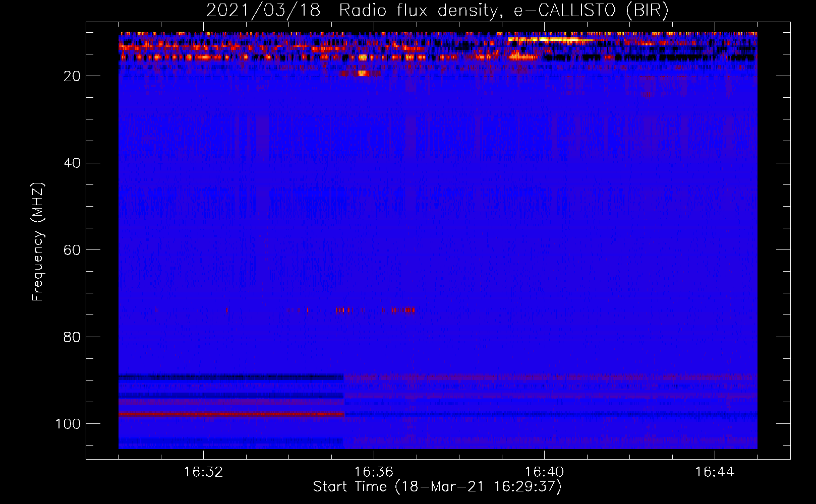816x504 pixels.
Task: Click the 20 frequency tick label
Action: tap(72, 76)
